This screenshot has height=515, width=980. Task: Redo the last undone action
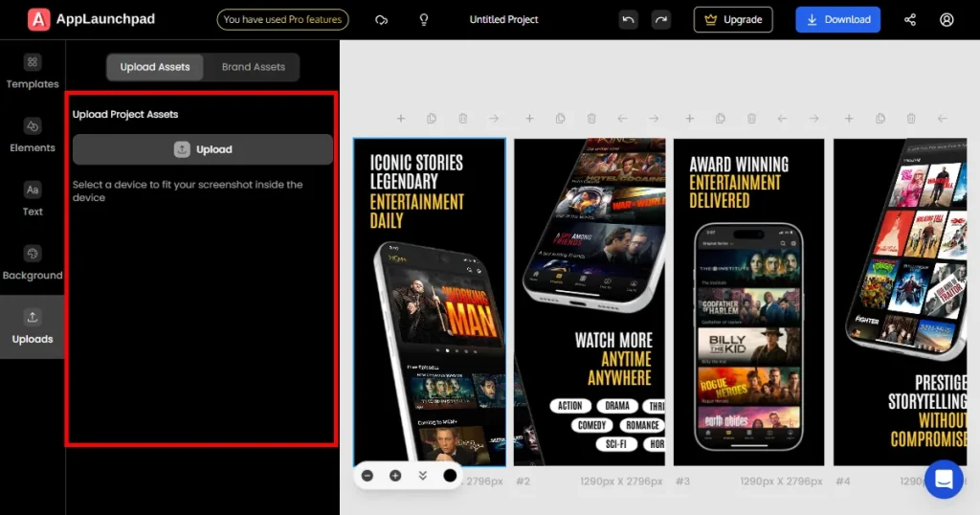(x=660, y=19)
